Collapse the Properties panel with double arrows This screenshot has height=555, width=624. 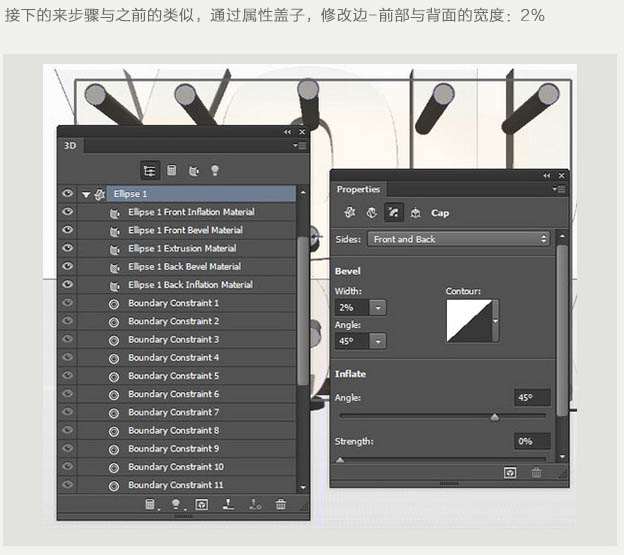[x=547, y=175]
